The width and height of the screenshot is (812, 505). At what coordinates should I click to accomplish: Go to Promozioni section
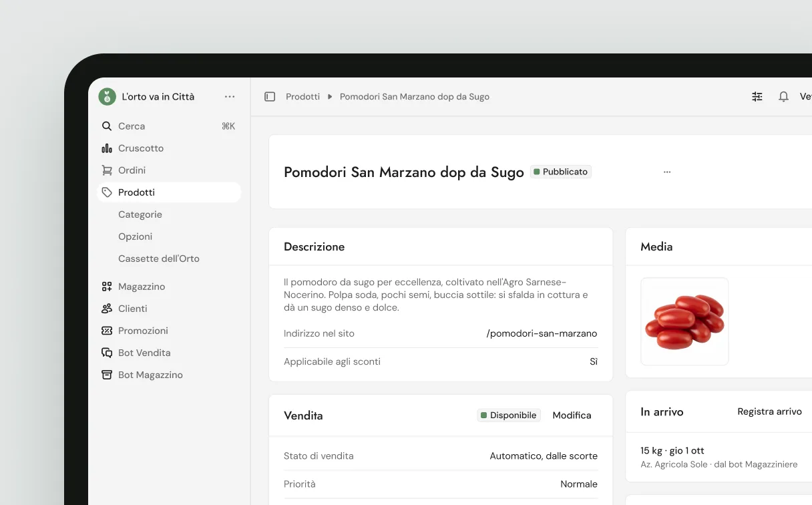pos(169,331)
